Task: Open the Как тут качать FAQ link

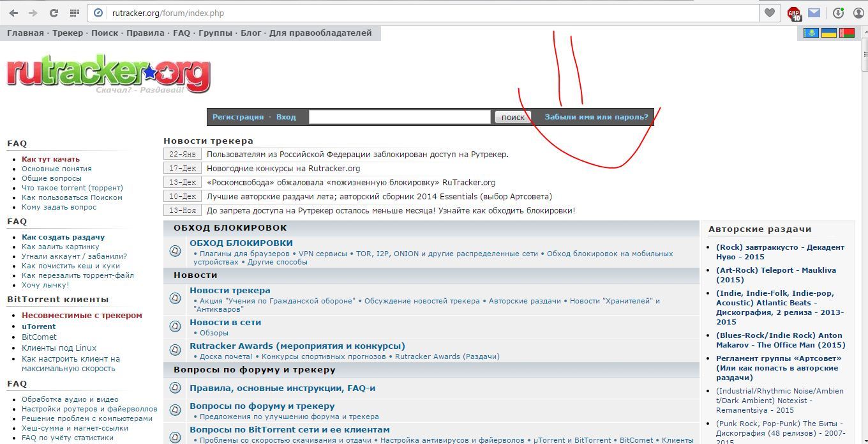Action: 50,159
